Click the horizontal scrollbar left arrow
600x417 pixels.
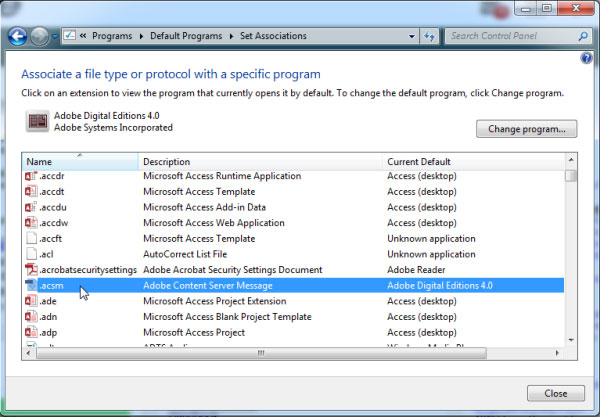(x=28, y=353)
